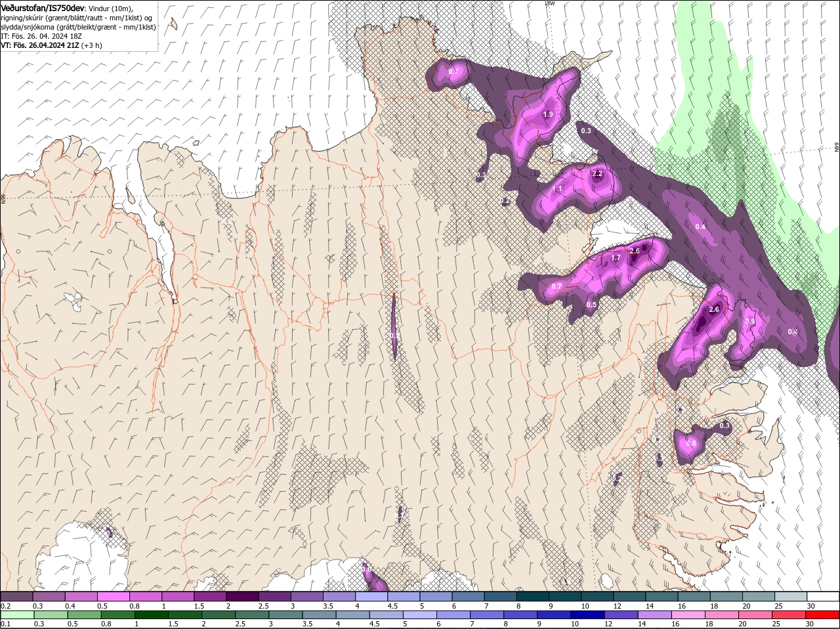This screenshot has width=840, height=629.
Task: Select the white snow scale swatch at 30
Action: (x=823, y=596)
